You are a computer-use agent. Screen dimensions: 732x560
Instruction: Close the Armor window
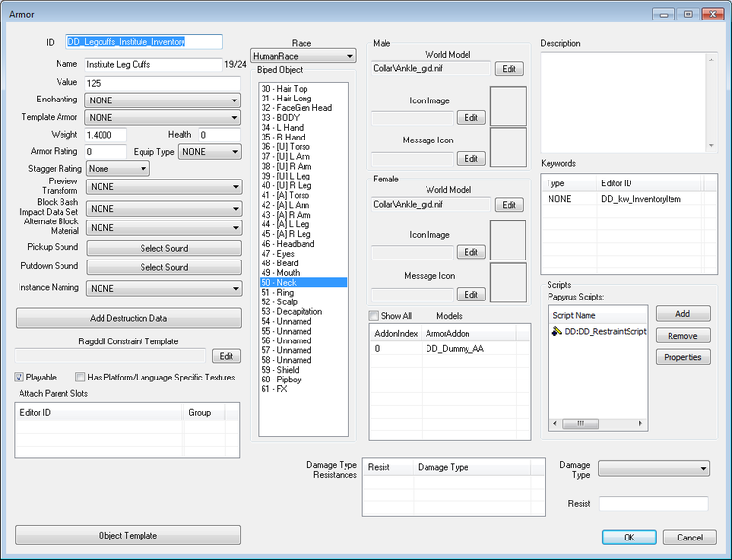pos(712,14)
